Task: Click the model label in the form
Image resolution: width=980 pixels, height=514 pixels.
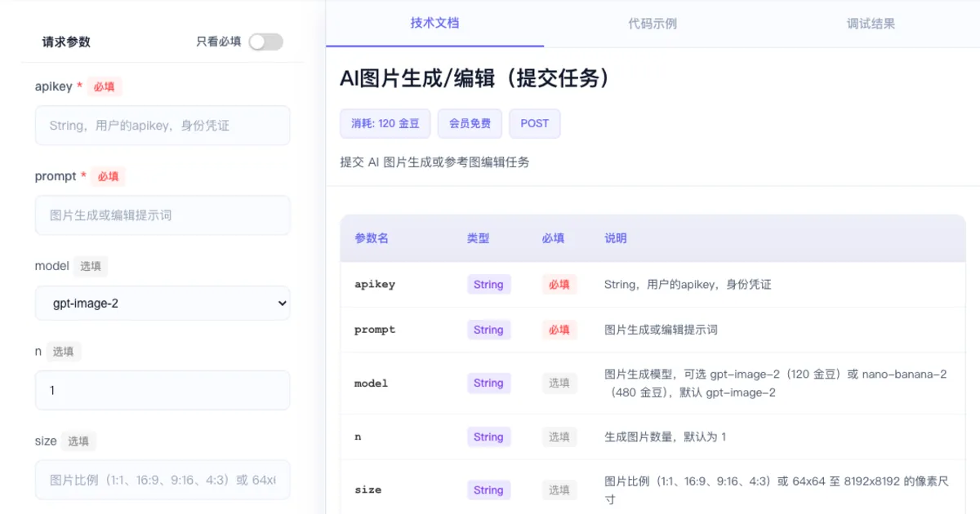Action: pos(52,266)
